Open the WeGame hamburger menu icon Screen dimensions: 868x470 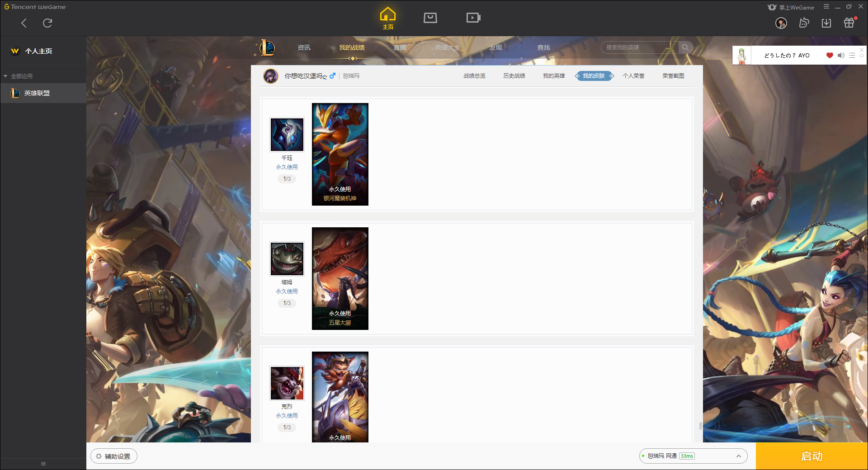[826, 7]
